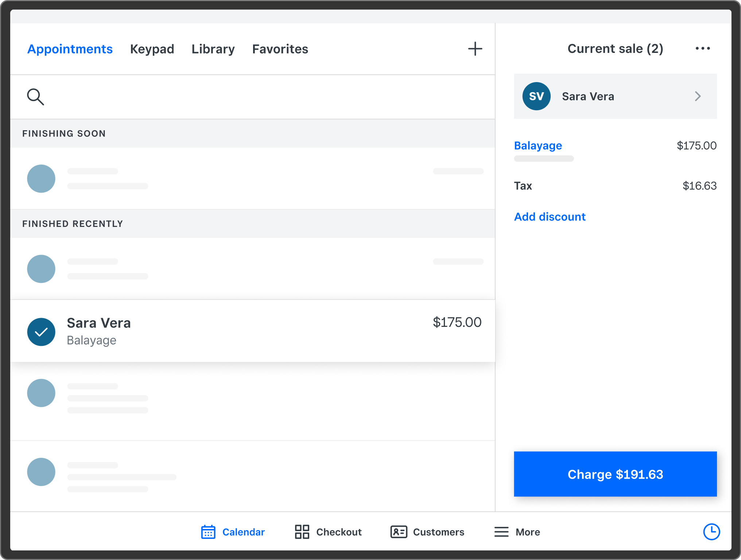Screen dimensions: 741x560
Task: Open the Balayage line item
Action: click(x=538, y=145)
